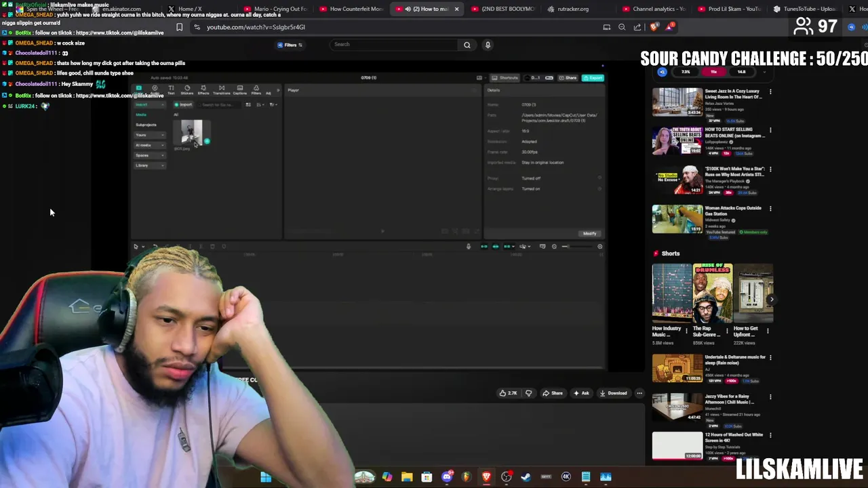Viewport: 868px width, 488px height.
Task: Click the YouTube search magnifier button
Action: tap(467, 45)
